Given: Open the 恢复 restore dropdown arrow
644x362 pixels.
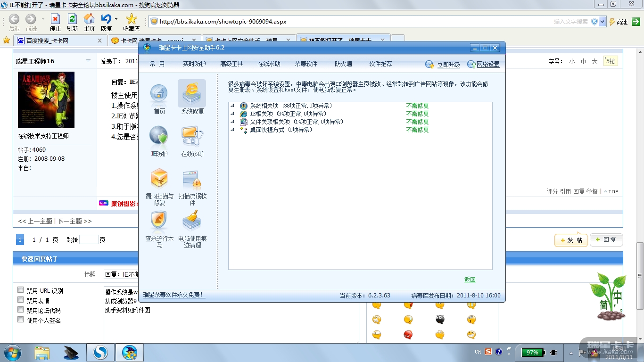Looking at the screenshot, I should pos(116,19).
